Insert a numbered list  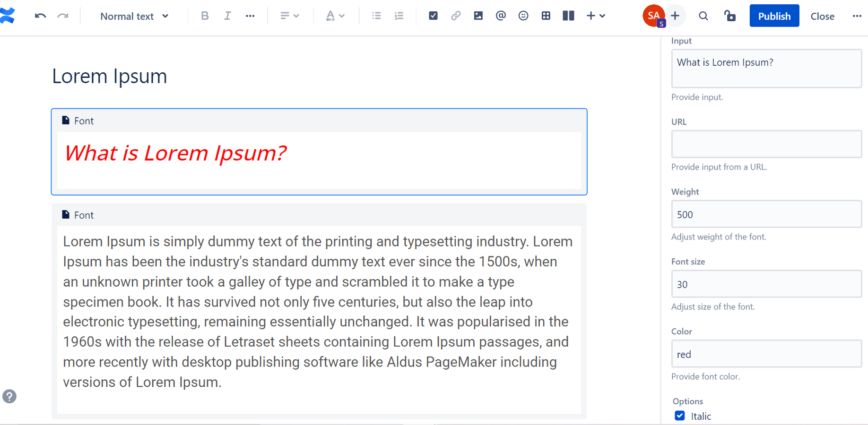click(399, 16)
